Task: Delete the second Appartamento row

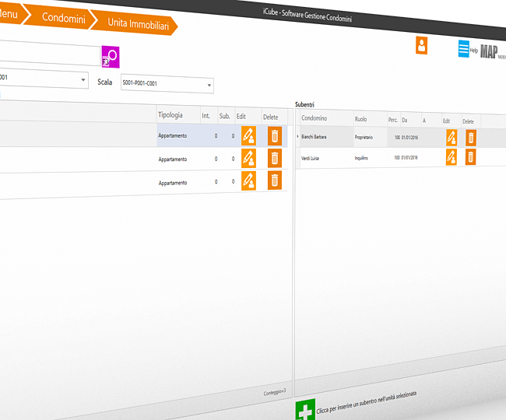Action: tap(275, 158)
